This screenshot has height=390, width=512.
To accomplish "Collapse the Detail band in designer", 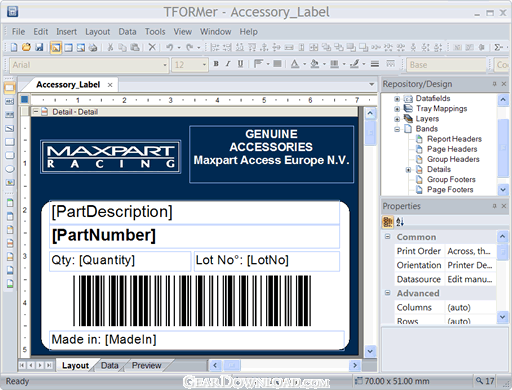I will tap(35, 112).
